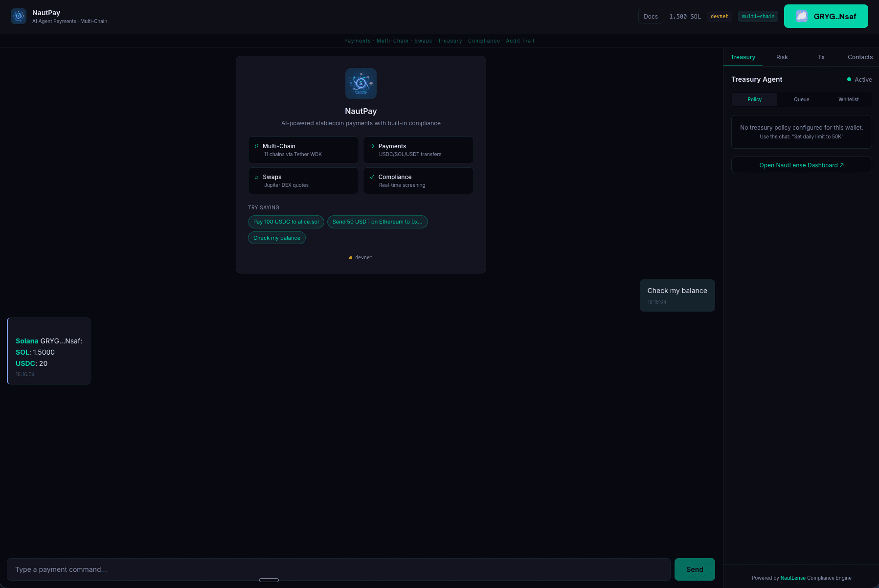Switch to the Risk tab

(782, 57)
